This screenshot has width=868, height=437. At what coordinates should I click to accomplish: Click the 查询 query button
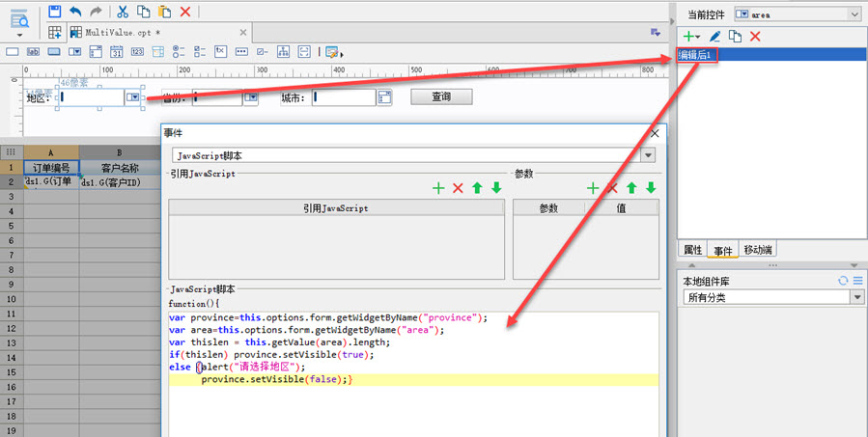click(x=441, y=96)
